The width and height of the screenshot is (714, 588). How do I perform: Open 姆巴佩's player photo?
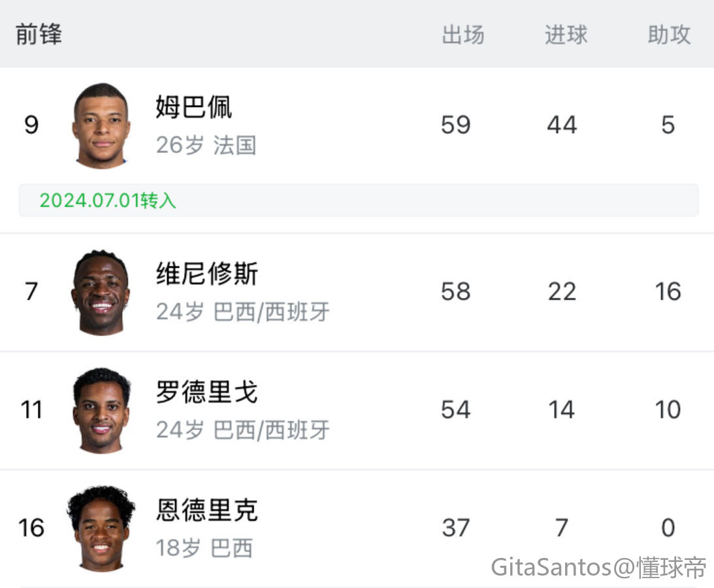pos(101,125)
